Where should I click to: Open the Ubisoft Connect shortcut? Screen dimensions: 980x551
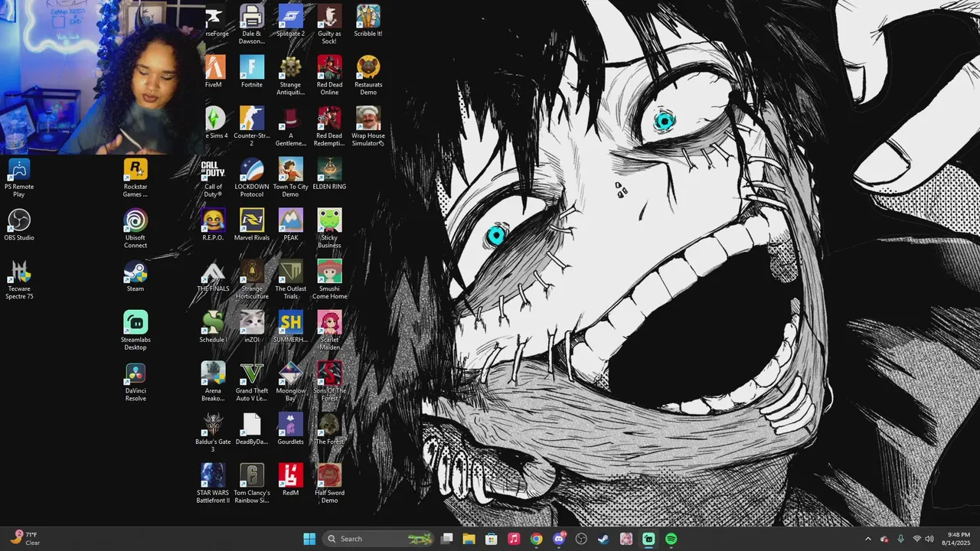click(136, 228)
